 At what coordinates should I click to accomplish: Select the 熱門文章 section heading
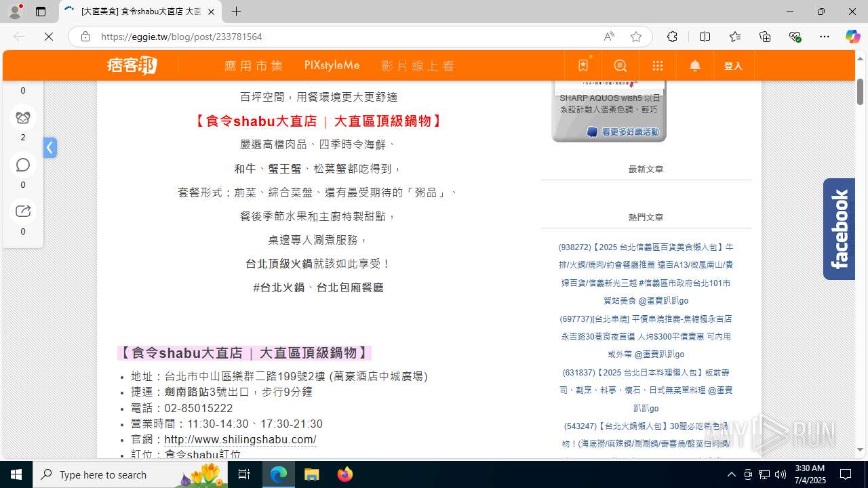(x=646, y=217)
